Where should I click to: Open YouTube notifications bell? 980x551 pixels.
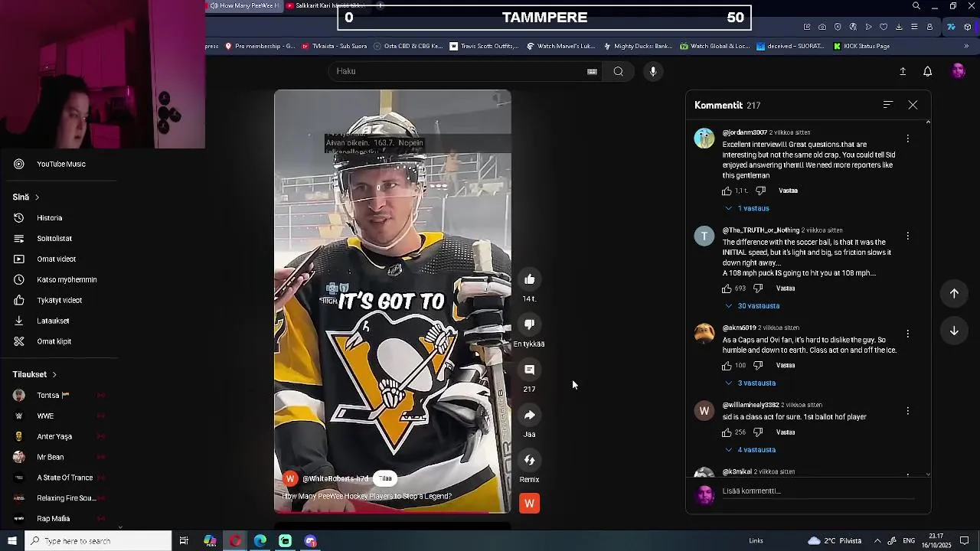pos(927,71)
